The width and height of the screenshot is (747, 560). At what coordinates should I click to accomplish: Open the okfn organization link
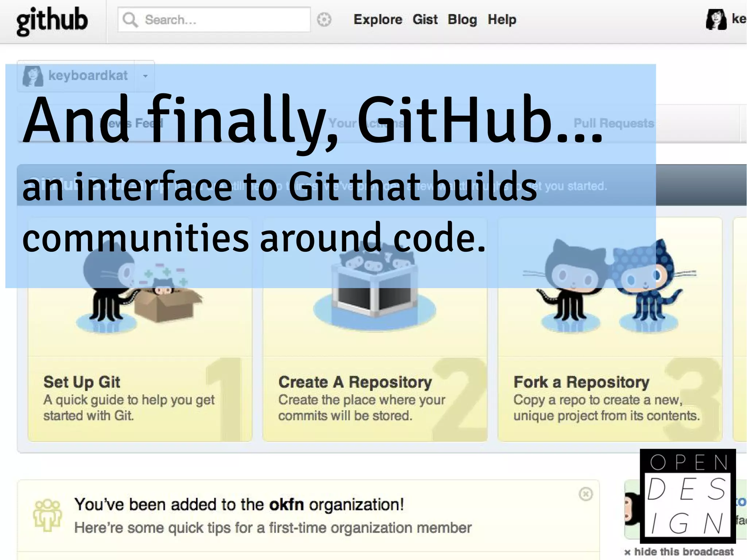pos(286,505)
